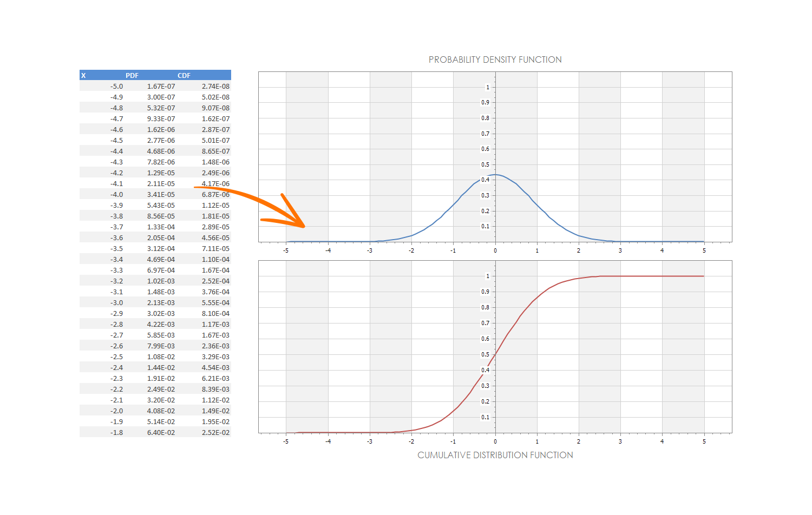
Task: Click the 0.5 label on CDF axis
Action: (485, 355)
